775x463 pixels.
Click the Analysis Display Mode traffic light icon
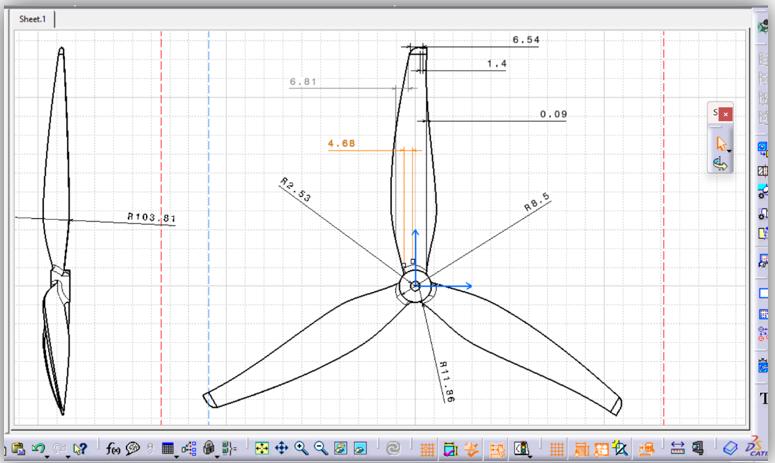coord(521,449)
